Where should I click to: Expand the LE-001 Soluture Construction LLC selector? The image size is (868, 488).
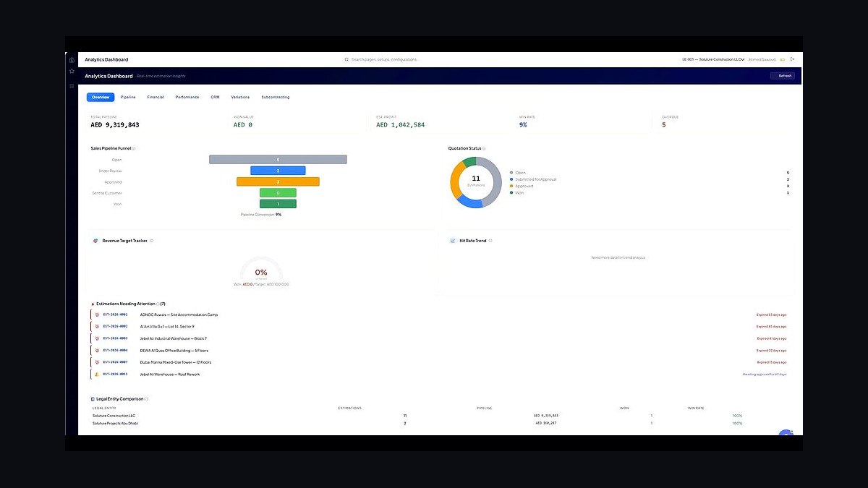[x=713, y=59]
